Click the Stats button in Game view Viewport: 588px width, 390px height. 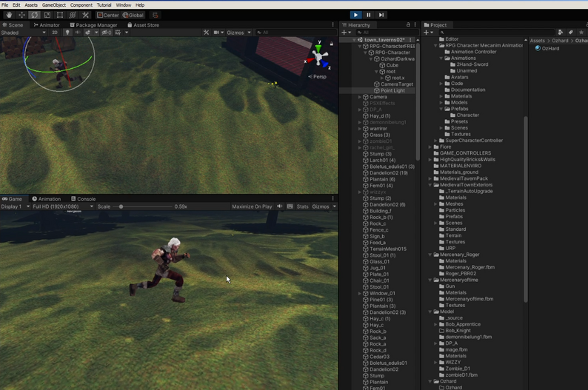coord(302,206)
